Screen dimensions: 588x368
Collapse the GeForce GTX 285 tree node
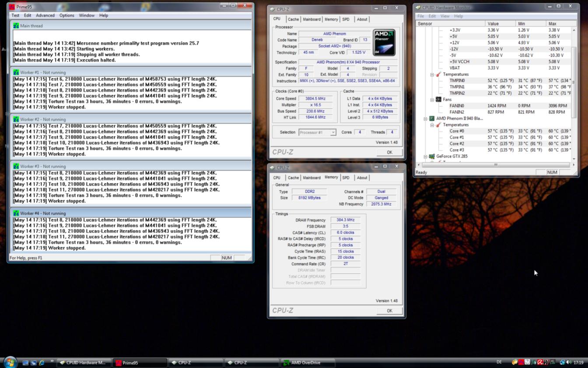[x=425, y=156]
